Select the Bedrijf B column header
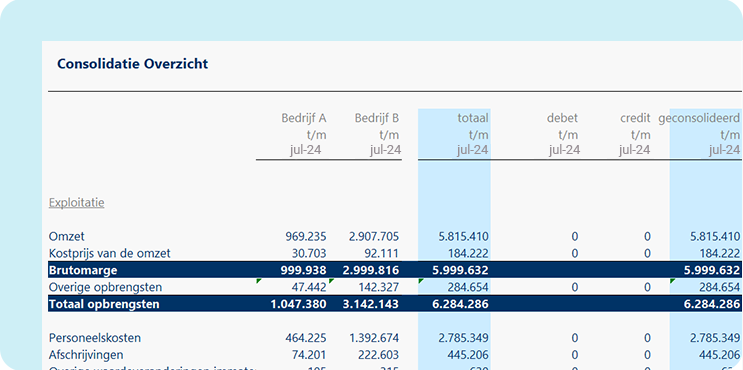The image size is (743, 370). [377, 118]
